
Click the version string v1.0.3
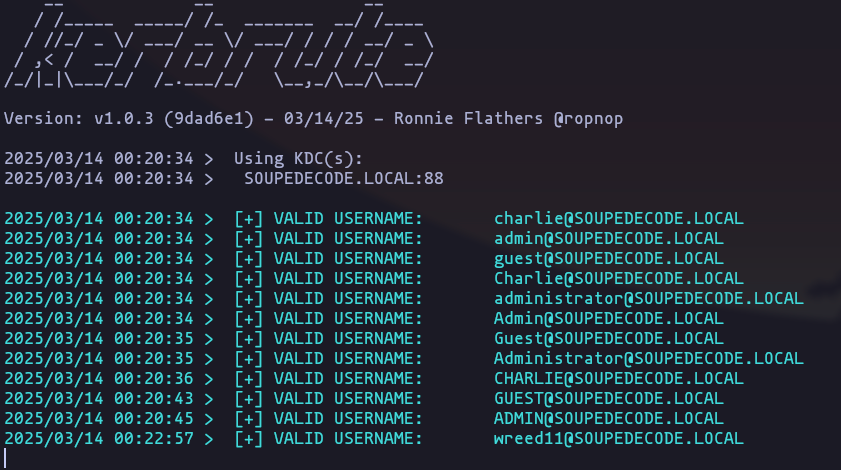124,119
